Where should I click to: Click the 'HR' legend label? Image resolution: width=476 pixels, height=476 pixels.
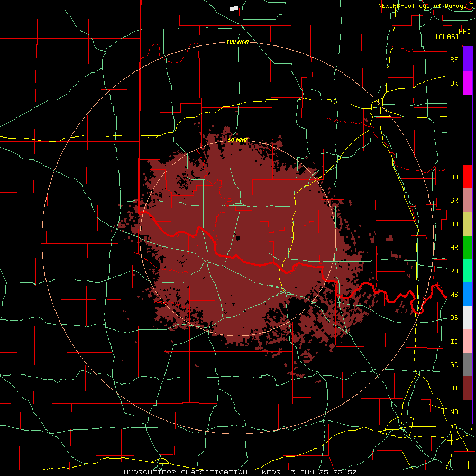pyautogui.click(x=454, y=248)
